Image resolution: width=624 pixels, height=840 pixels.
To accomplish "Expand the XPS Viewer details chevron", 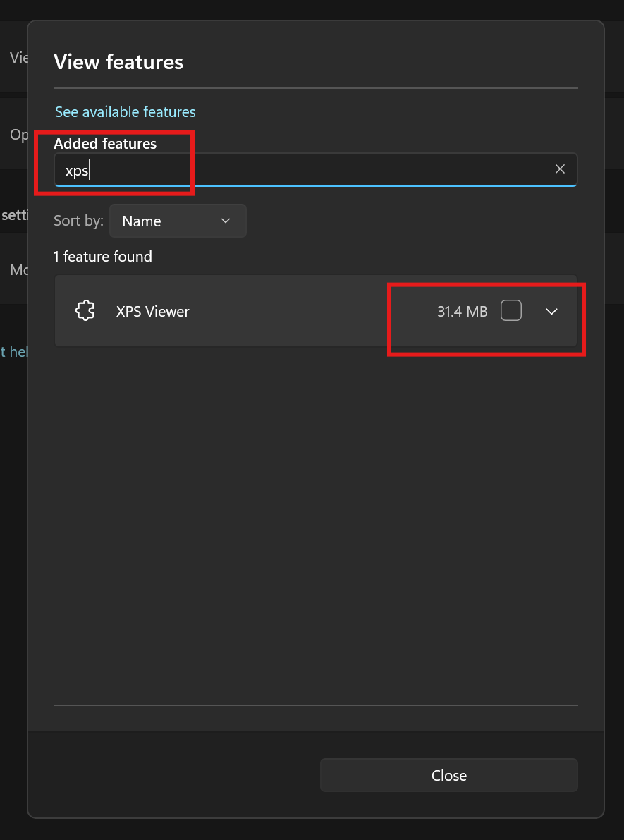I will (x=551, y=311).
